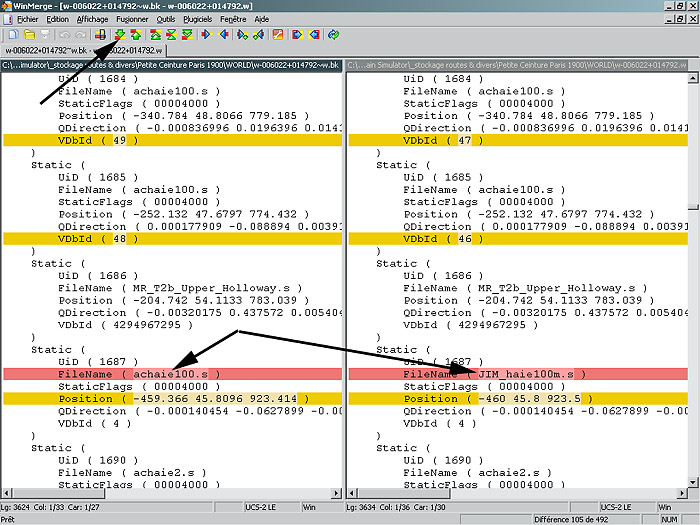Click right pane vertical scrollbar down arrow

tap(693, 482)
